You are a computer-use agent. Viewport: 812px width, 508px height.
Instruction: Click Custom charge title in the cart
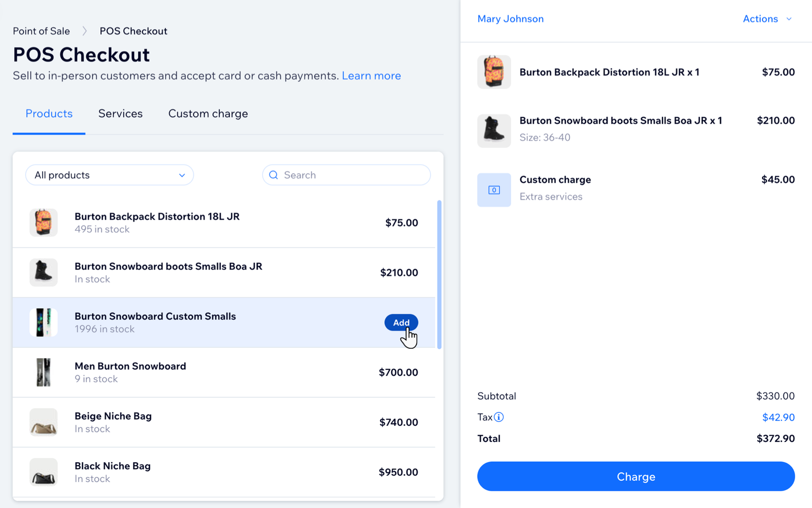pos(555,180)
